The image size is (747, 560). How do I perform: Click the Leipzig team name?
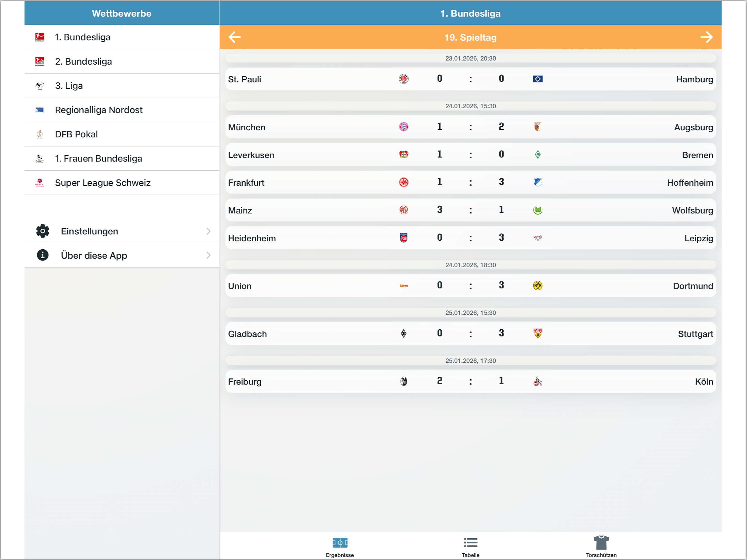coord(699,238)
